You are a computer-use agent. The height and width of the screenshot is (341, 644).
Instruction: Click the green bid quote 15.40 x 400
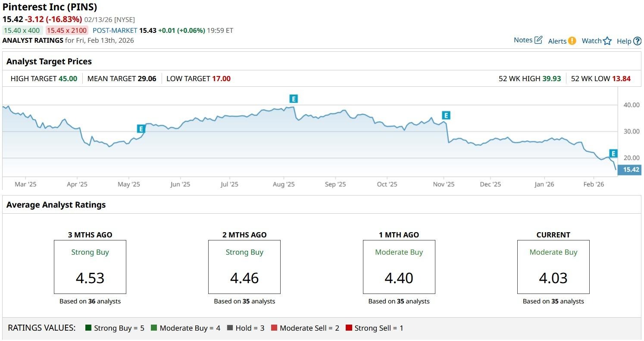point(22,30)
